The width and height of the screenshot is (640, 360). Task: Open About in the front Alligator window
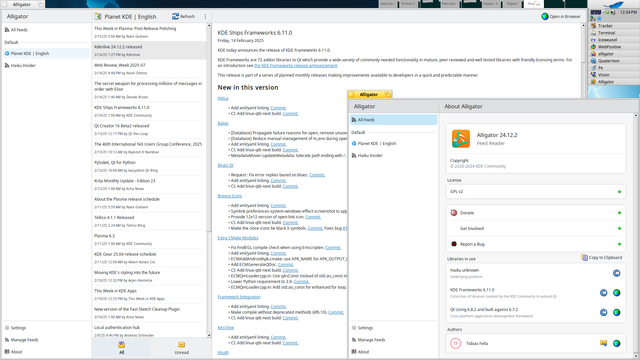click(393, 351)
